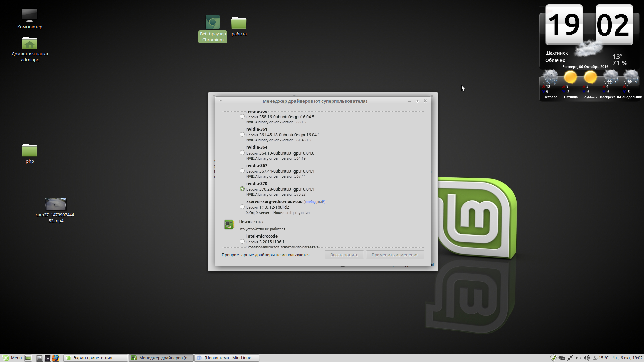Select the nvidia-364 driver option
Image resolution: width=644 pixels, height=362 pixels.
(242, 153)
